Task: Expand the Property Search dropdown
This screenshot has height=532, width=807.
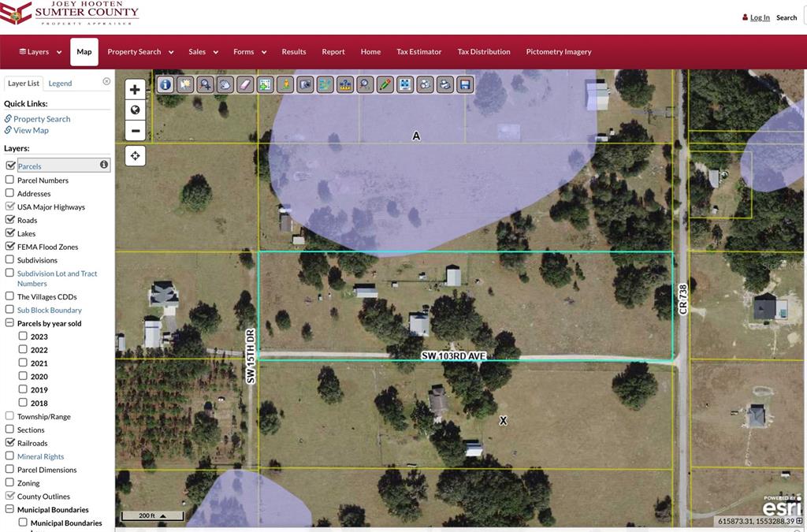Action: (x=139, y=52)
